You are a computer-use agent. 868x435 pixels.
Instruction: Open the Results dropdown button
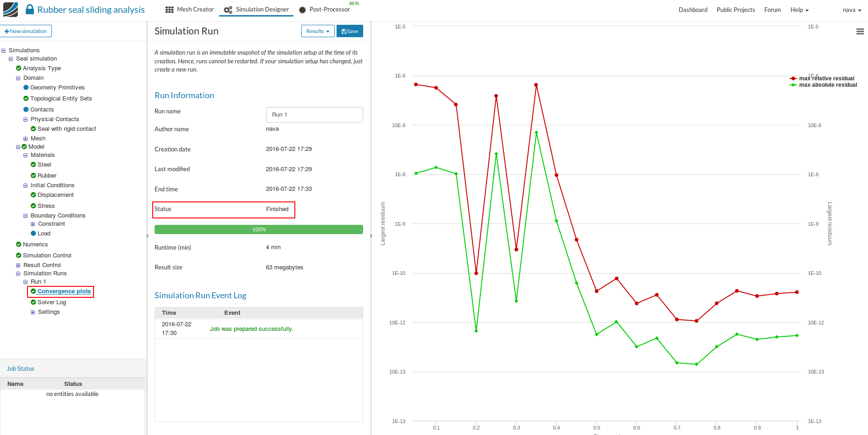pyautogui.click(x=318, y=31)
